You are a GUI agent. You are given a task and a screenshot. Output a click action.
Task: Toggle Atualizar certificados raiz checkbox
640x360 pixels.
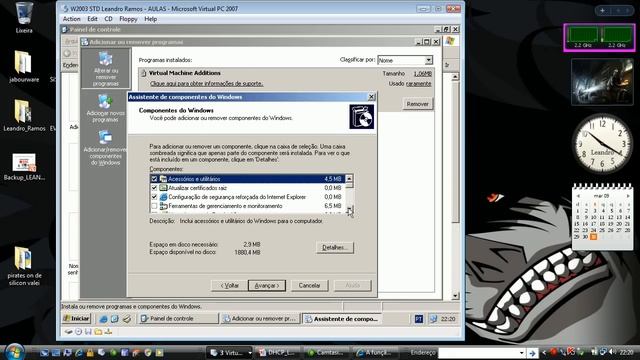pos(154,188)
